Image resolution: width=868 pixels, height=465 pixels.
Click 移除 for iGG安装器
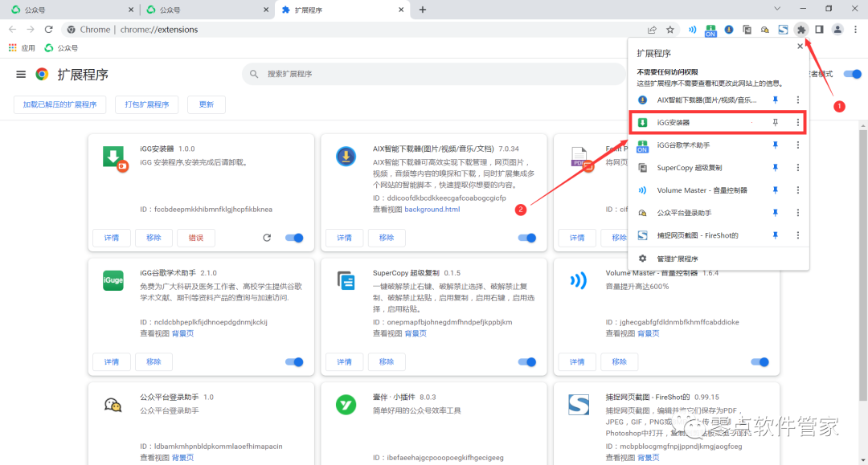click(154, 238)
